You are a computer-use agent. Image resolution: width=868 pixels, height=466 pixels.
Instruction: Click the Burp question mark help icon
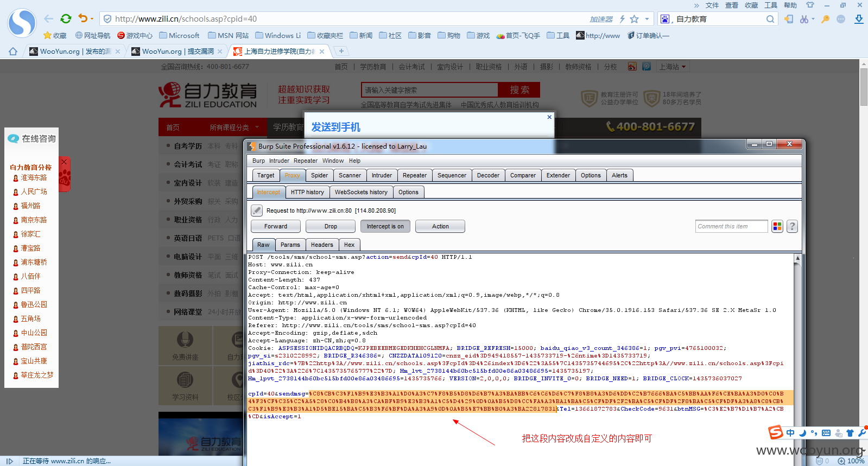coord(792,226)
